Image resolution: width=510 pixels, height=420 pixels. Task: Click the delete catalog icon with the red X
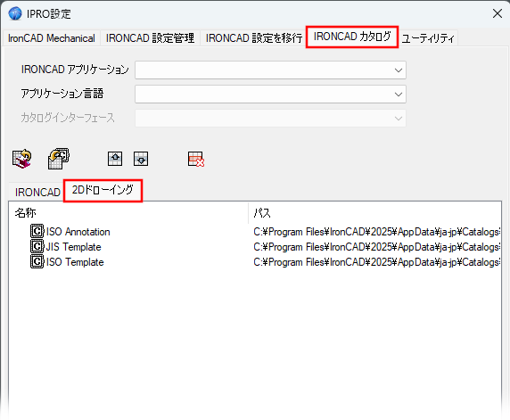coord(196,159)
